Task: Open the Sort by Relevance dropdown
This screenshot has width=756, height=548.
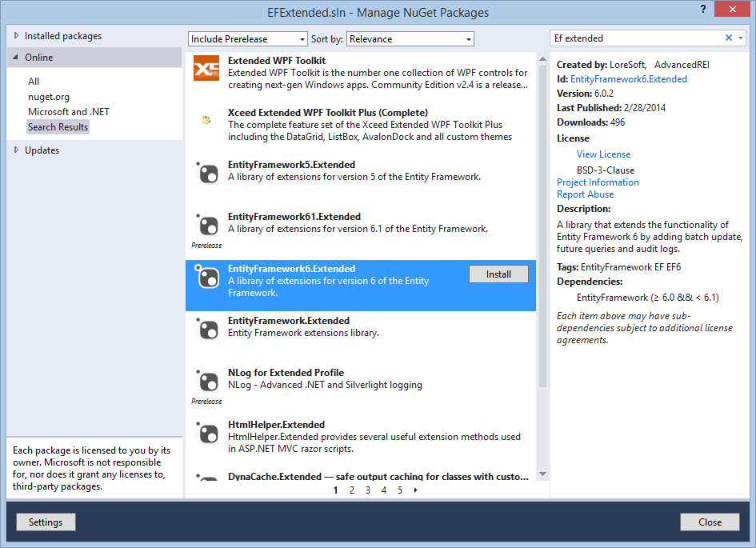Action: tap(410, 39)
